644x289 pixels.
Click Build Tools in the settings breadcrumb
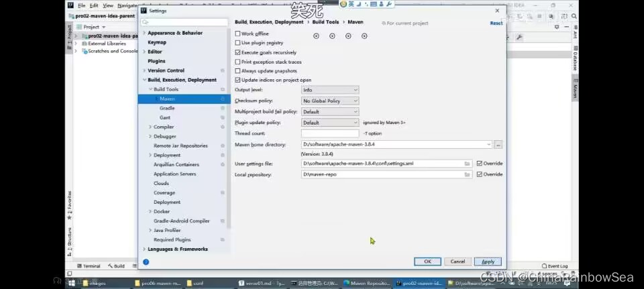(x=325, y=22)
